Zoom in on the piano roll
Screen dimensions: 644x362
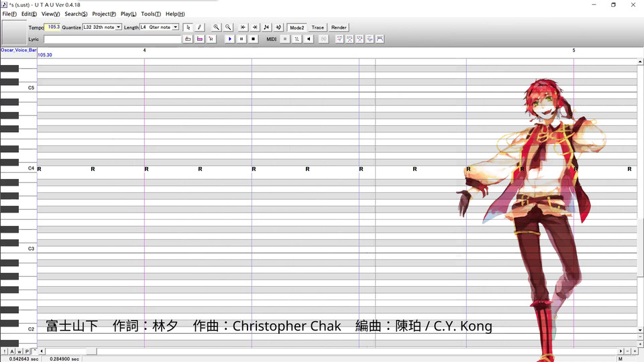(216, 27)
